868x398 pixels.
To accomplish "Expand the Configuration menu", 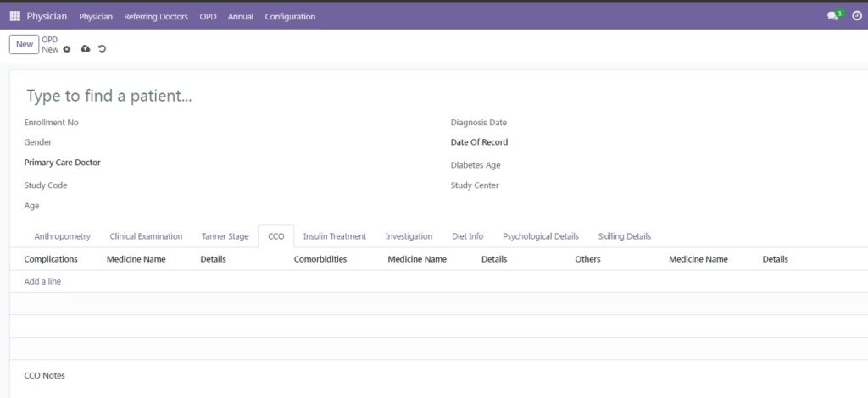I will 290,16.
